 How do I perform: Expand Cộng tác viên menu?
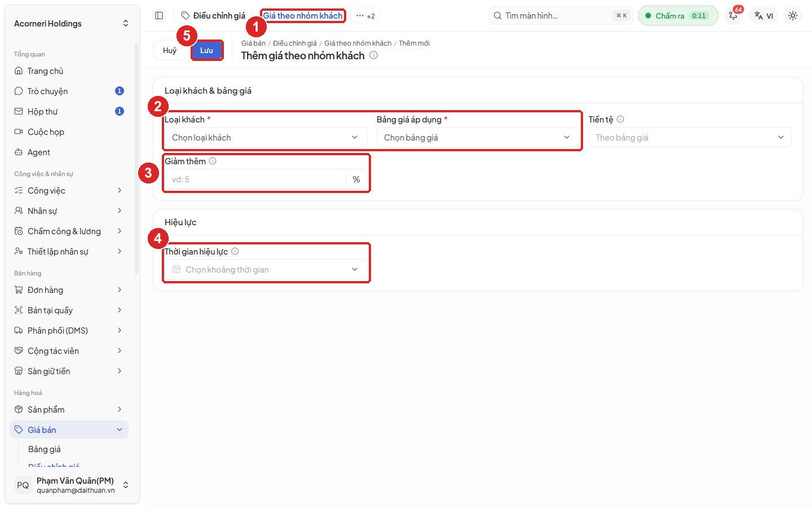69,351
